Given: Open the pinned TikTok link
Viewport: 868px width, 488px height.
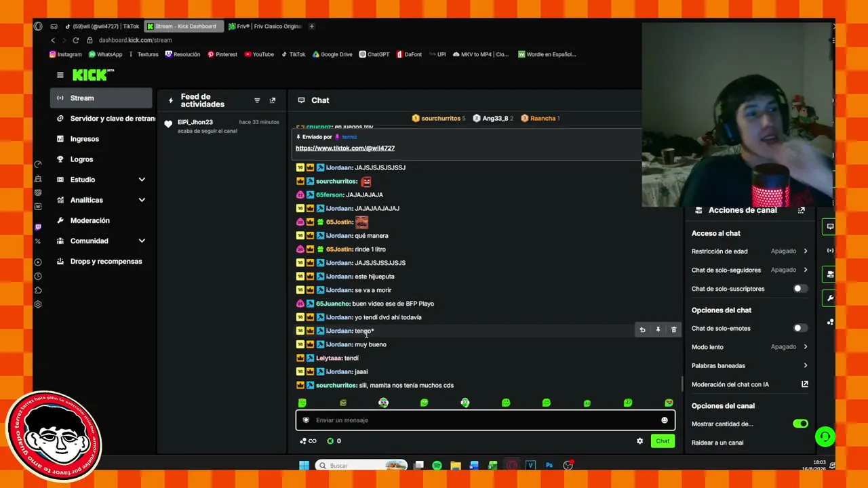Looking at the screenshot, I should pos(345,148).
